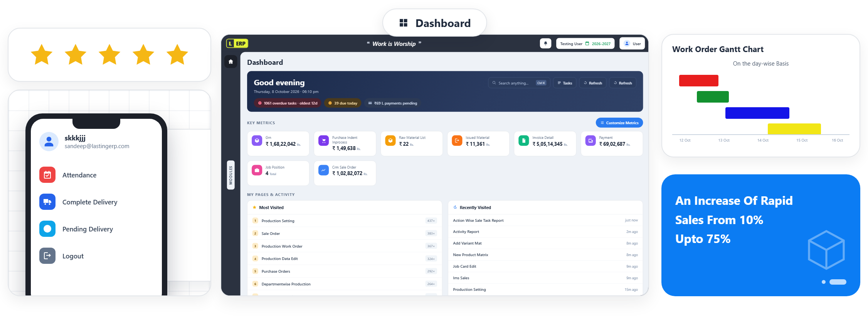Open New Product Matrix entry
Image resolution: width=868 pixels, height=324 pixels.
pos(545,255)
